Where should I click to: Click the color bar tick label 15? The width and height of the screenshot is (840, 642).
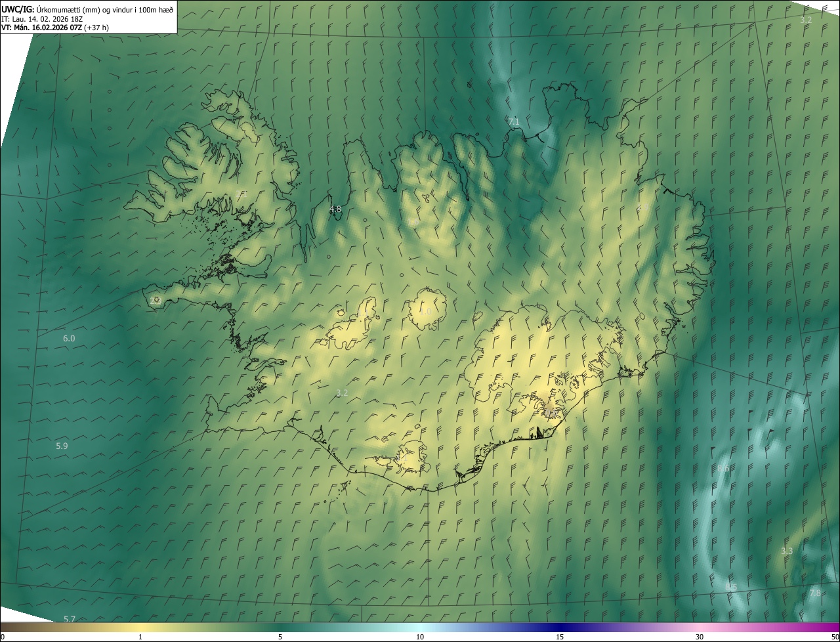coord(560,637)
